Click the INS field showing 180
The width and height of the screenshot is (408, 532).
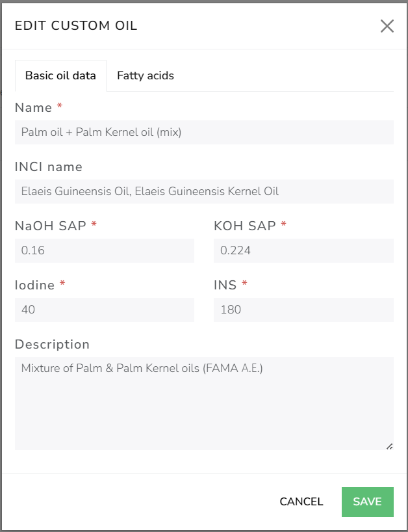pyautogui.click(x=303, y=310)
